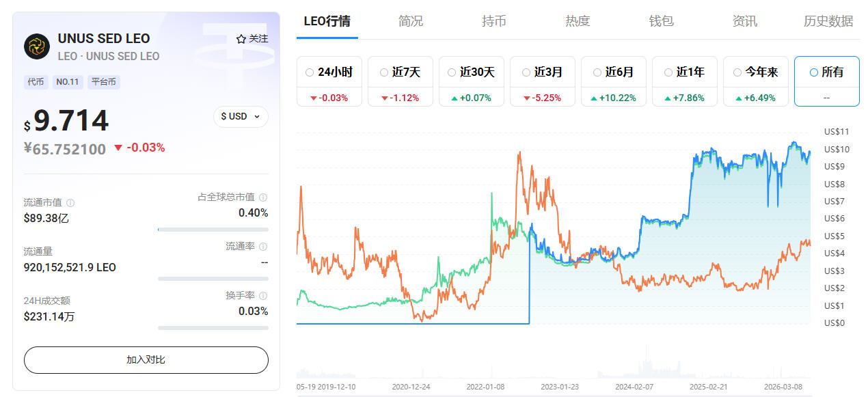Screen dimensions: 868x397
Task: Click info icon next to 流通率
Action: pos(263,247)
